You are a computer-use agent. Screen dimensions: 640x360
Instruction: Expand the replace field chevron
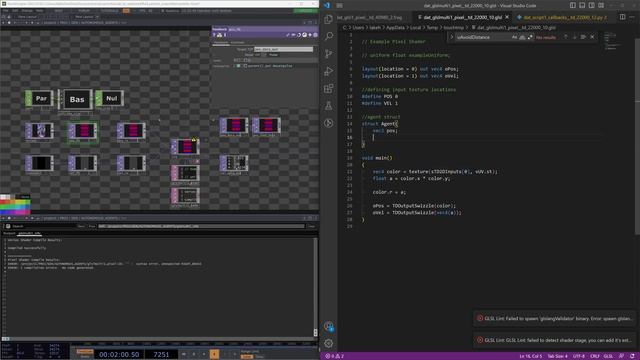(451, 37)
